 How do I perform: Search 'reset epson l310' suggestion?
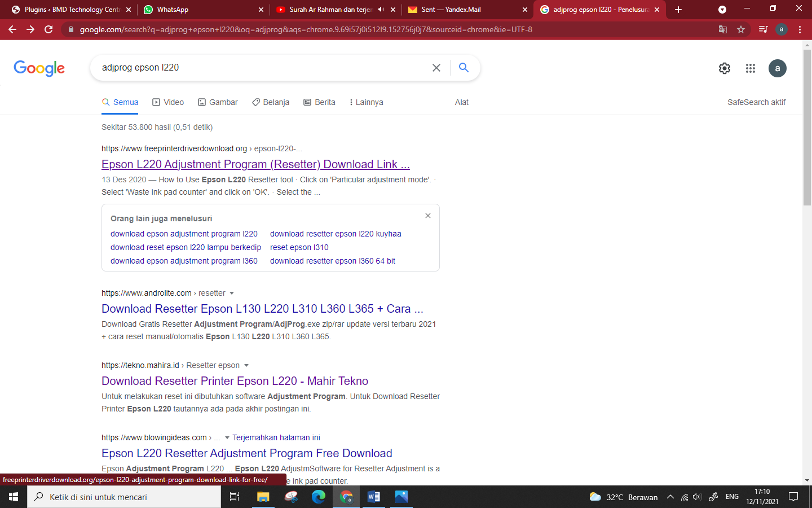[x=299, y=247]
